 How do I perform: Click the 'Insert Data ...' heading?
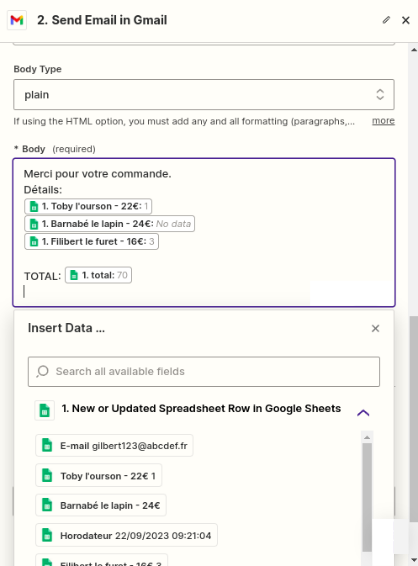[x=66, y=328]
